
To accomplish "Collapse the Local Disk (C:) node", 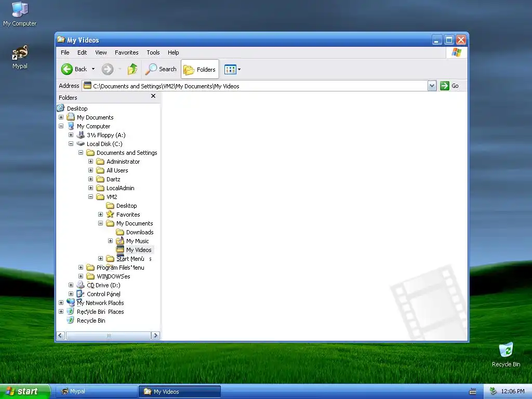I will point(71,143).
